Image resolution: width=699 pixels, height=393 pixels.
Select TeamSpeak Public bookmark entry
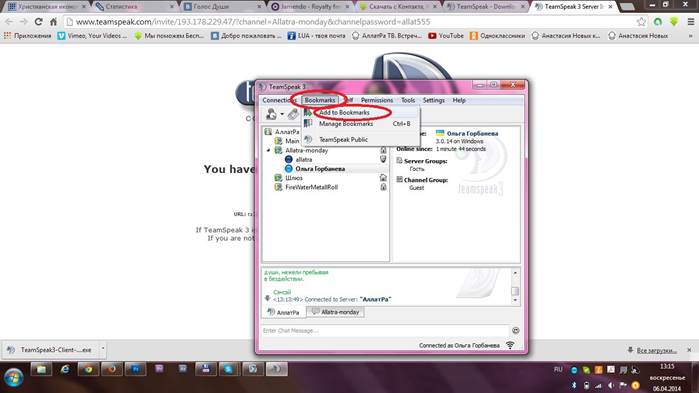point(343,139)
